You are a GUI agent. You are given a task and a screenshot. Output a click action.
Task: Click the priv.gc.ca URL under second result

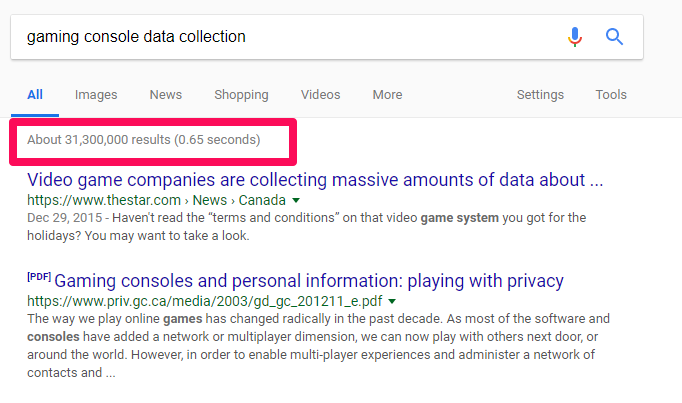pyautogui.click(x=205, y=300)
